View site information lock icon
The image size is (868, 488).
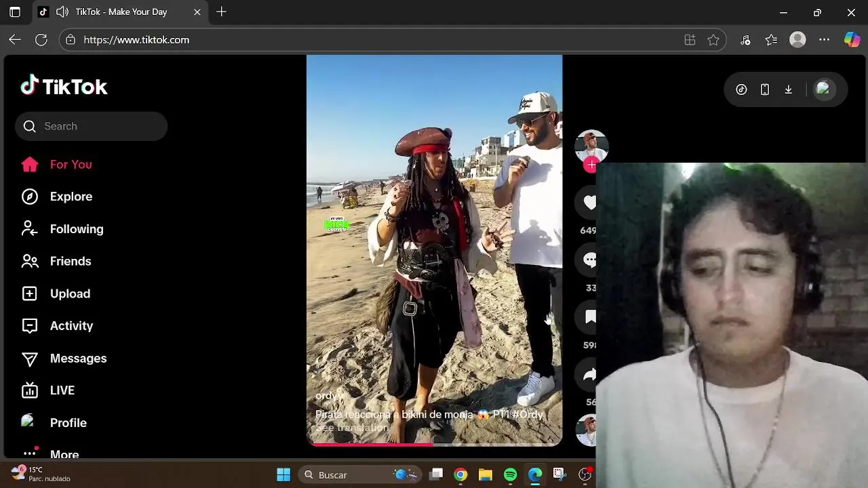tap(71, 40)
